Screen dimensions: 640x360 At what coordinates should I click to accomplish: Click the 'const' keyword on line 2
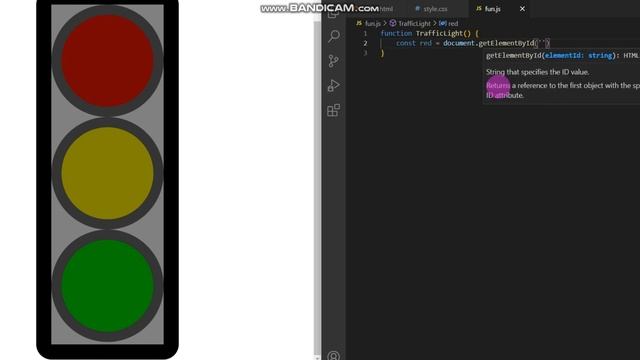click(x=406, y=43)
